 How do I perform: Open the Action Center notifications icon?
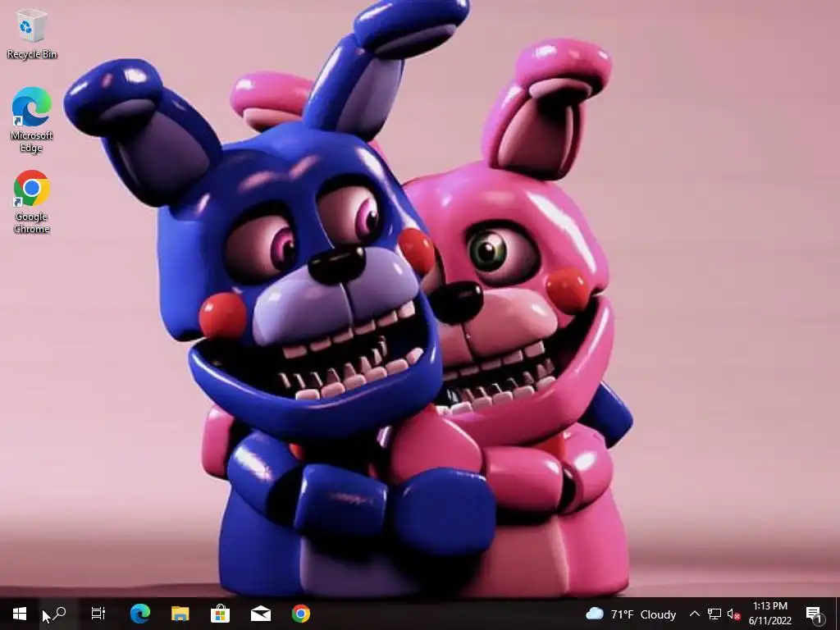point(815,614)
